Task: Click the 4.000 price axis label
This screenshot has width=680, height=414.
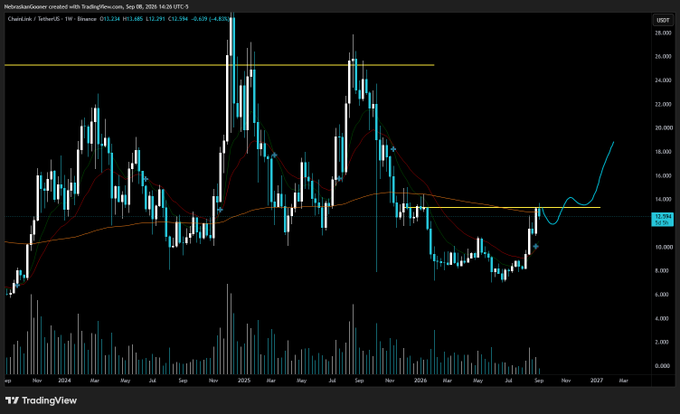Action: [x=663, y=319]
